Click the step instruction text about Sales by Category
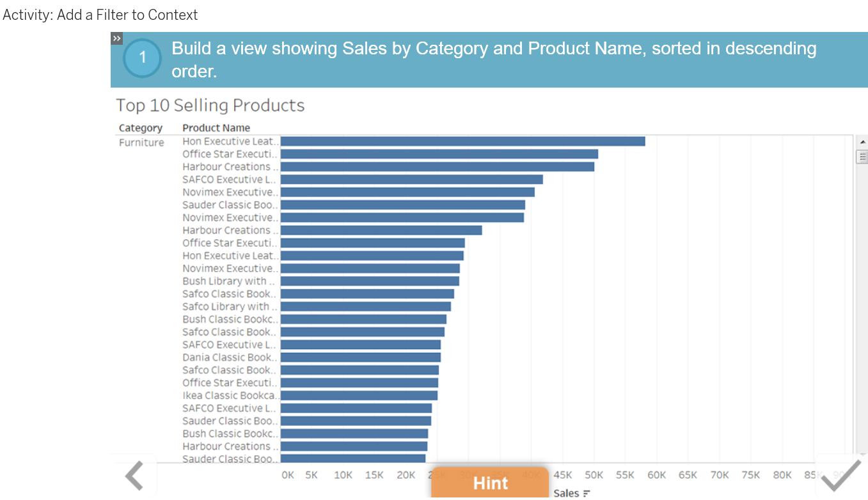 point(494,60)
